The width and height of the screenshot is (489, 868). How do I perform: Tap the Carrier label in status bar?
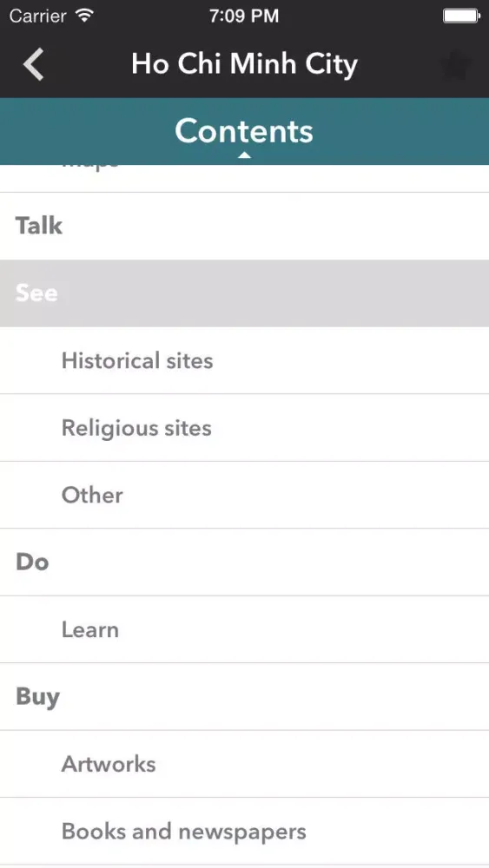click(38, 16)
